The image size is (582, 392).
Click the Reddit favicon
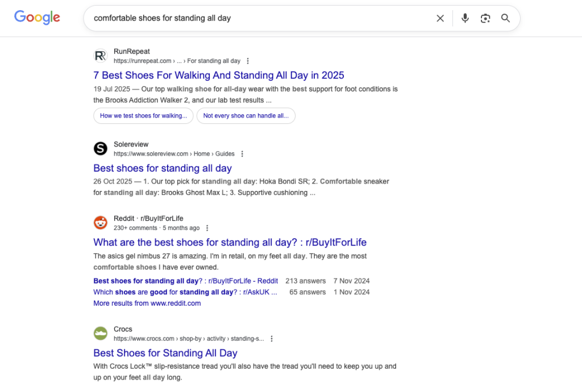click(x=100, y=223)
